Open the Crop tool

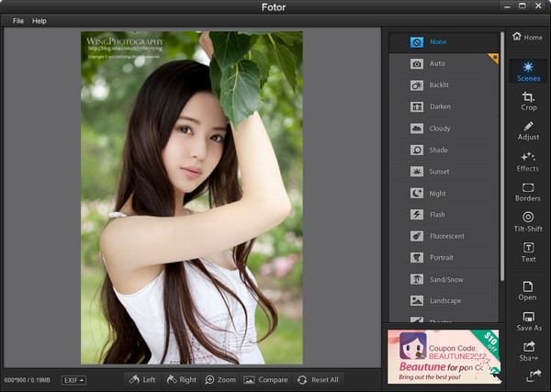(528, 102)
